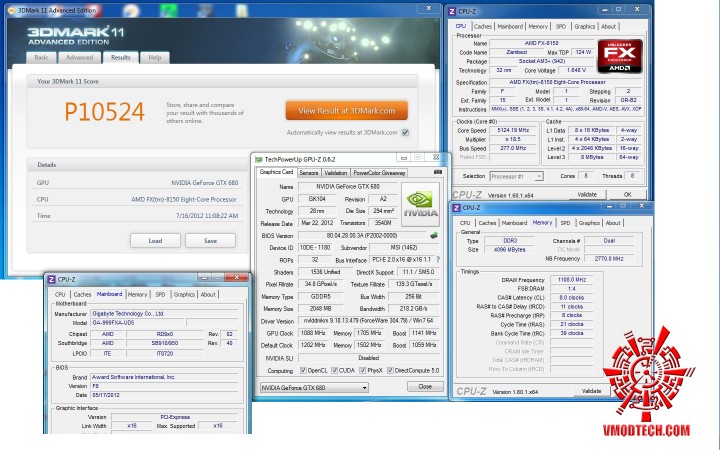Click the title icon of the CPU-Z mainboard window

[51, 279]
